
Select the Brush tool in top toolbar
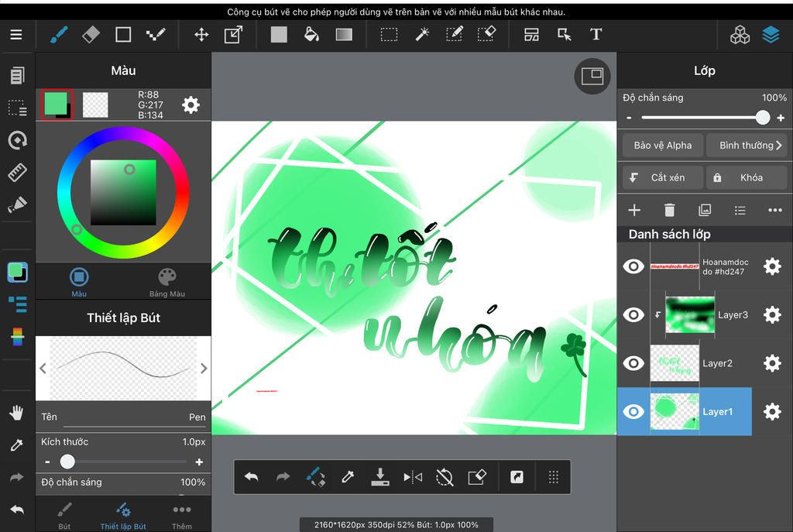pos(59,34)
